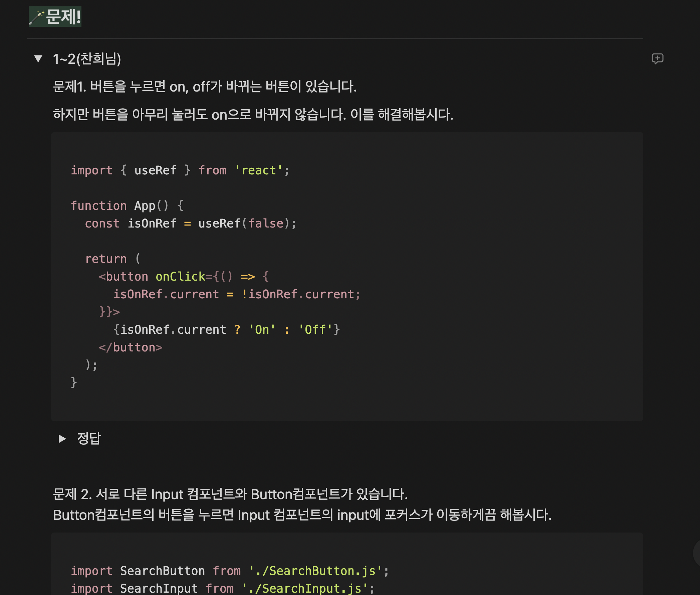This screenshot has width=700, height=595.
Task: Click the const isOnRef useRef(false) line
Action: click(x=190, y=223)
